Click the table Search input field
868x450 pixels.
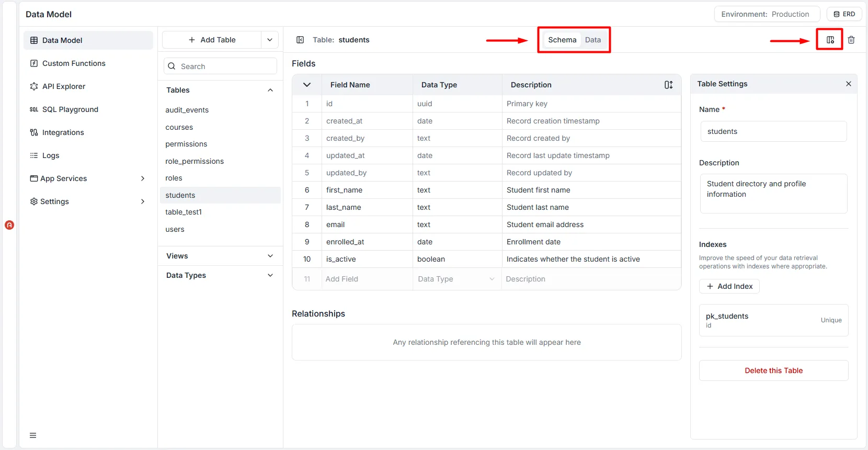(x=225, y=66)
